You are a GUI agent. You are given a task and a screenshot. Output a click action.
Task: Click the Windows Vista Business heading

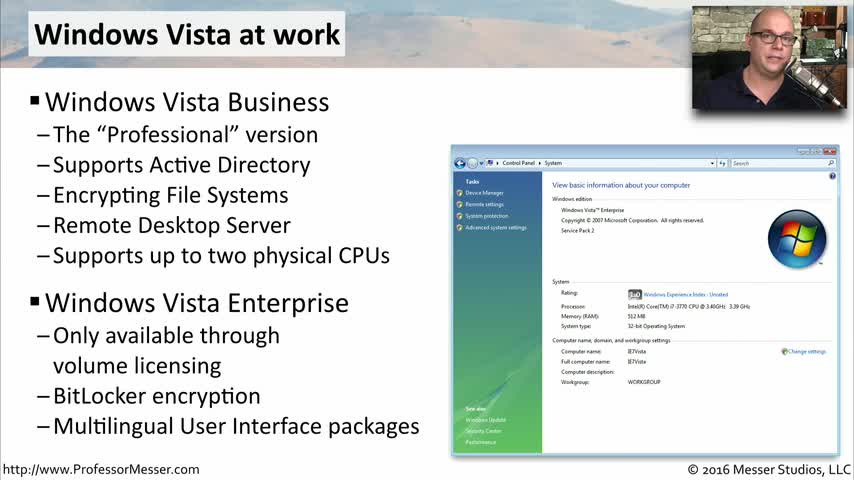(187, 102)
